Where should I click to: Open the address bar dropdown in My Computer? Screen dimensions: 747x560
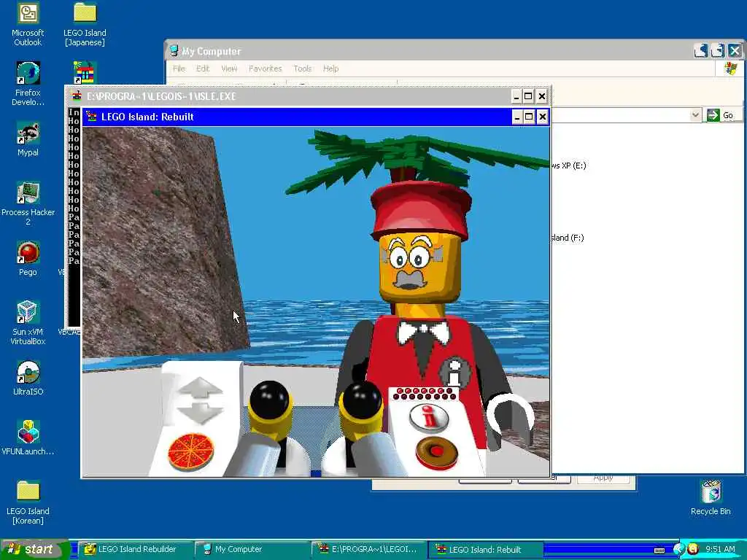click(695, 114)
